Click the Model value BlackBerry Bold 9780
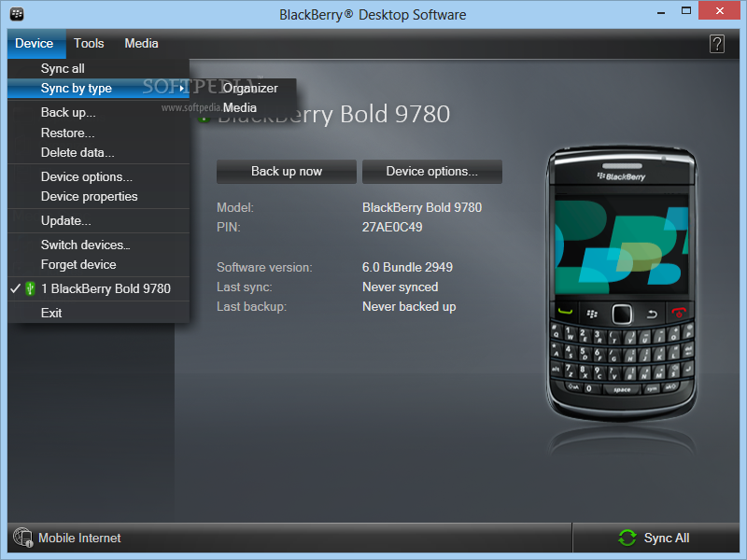The width and height of the screenshot is (747, 560). point(422,207)
